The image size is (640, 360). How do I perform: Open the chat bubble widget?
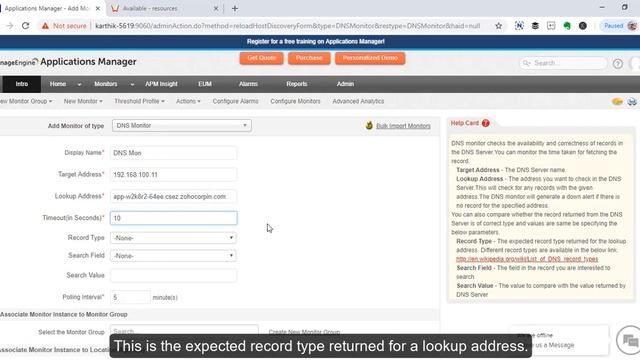click(630, 340)
